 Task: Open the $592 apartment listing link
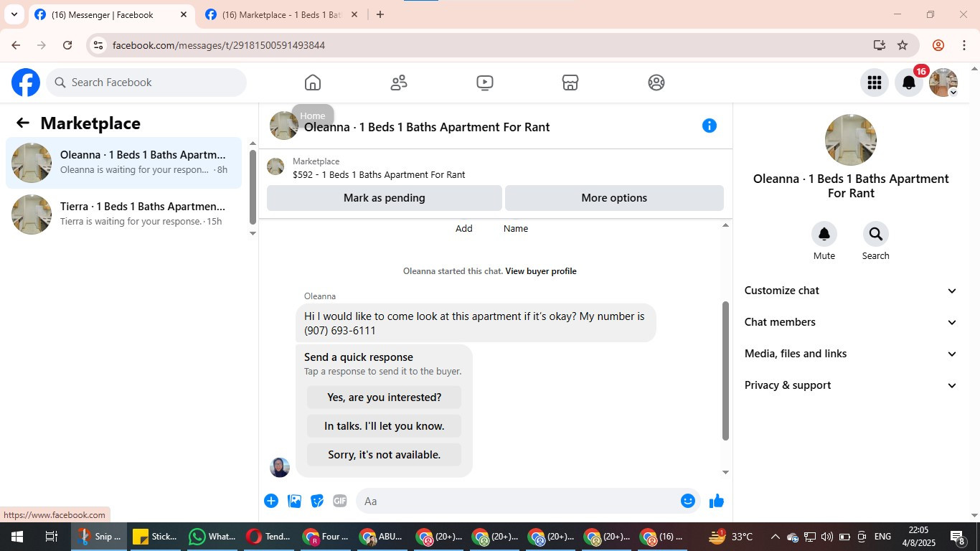[x=379, y=174]
